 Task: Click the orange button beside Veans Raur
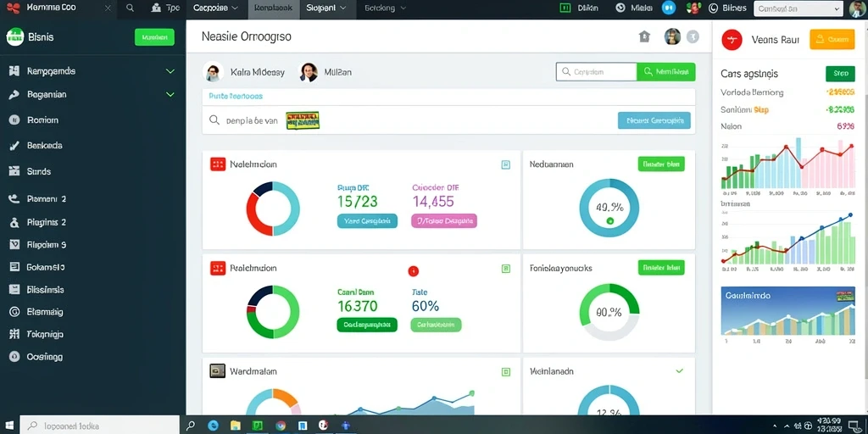pos(832,40)
